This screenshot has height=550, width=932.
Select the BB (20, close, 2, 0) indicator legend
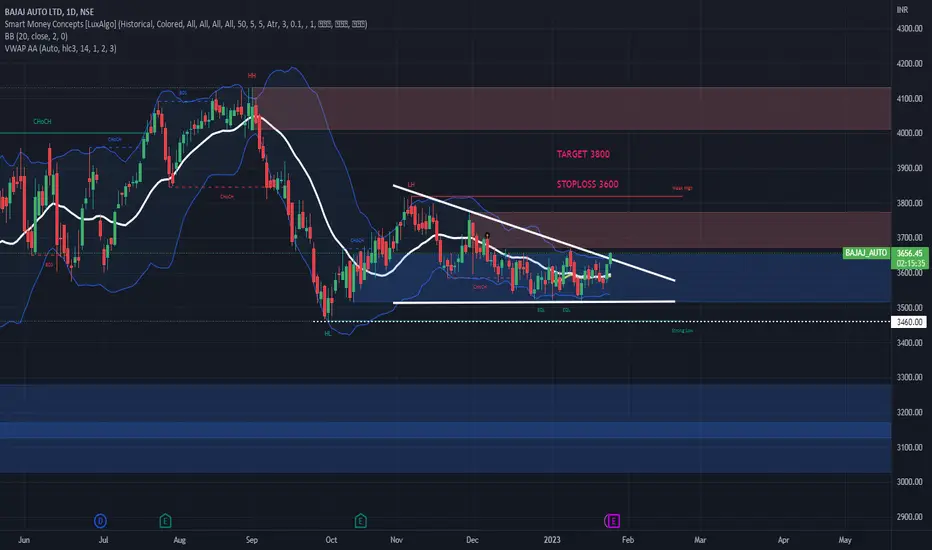[36, 36]
